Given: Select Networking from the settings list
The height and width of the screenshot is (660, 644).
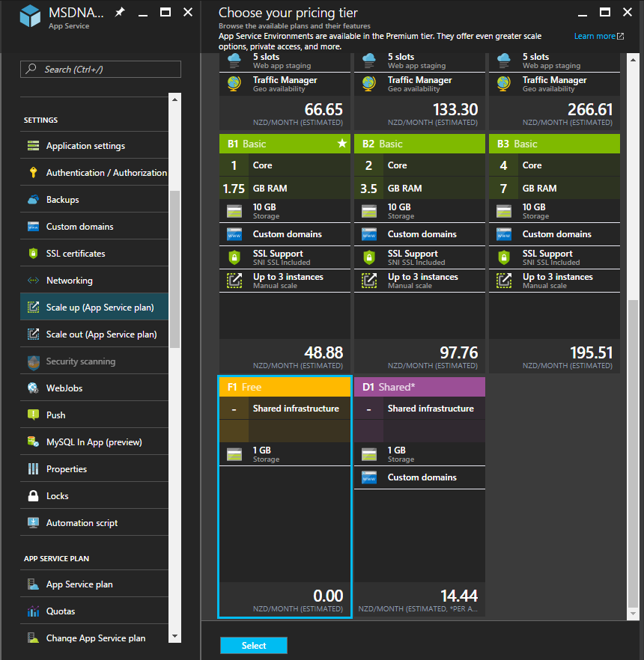Looking at the screenshot, I should (x=94, y=281).
